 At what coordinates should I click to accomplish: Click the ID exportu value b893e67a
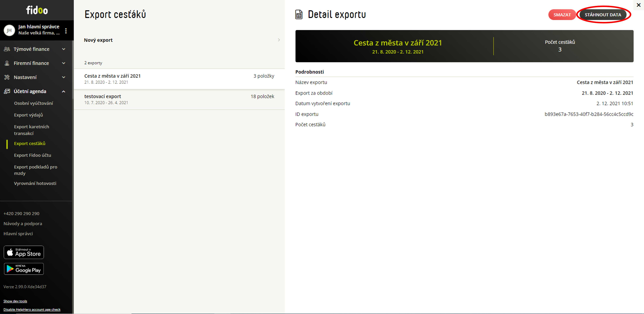[589, 114]
